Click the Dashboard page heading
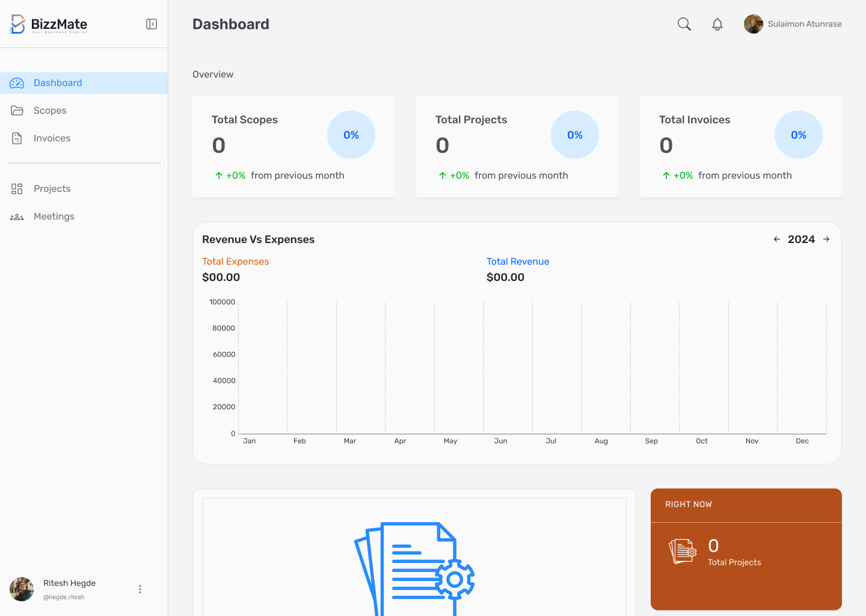The image size is (866, 616). 231,24
